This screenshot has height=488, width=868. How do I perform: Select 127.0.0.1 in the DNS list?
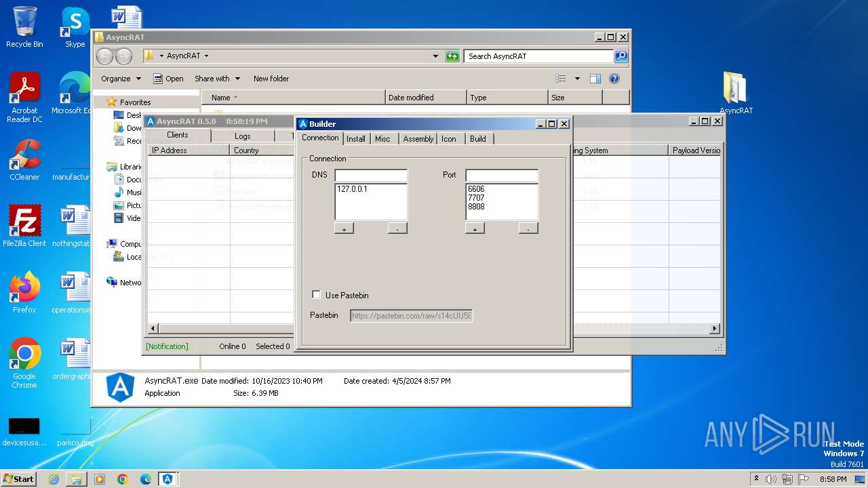352,189
